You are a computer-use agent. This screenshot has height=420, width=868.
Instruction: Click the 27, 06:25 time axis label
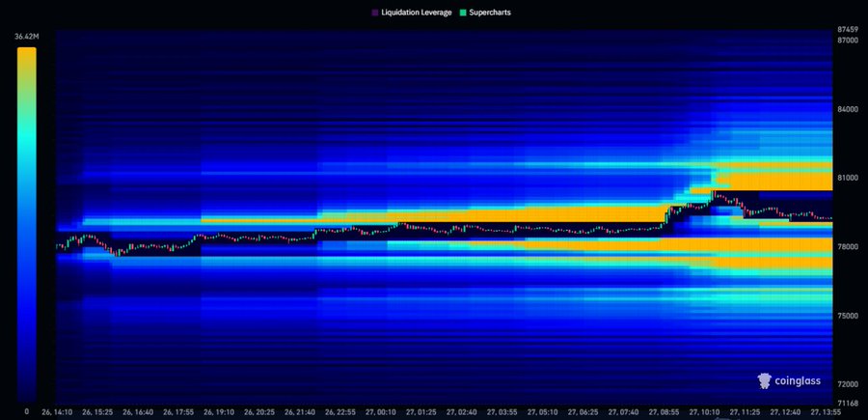pyautogui.click(x=583, y=412)
